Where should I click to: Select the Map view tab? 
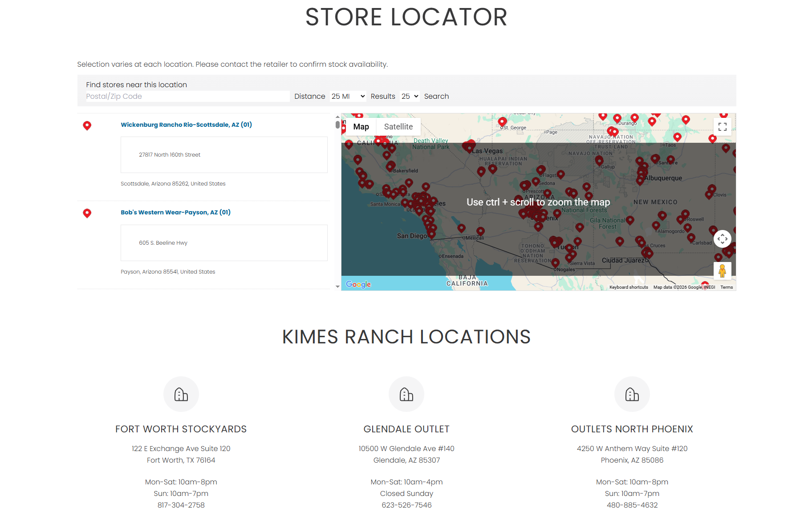pos(361,127)
